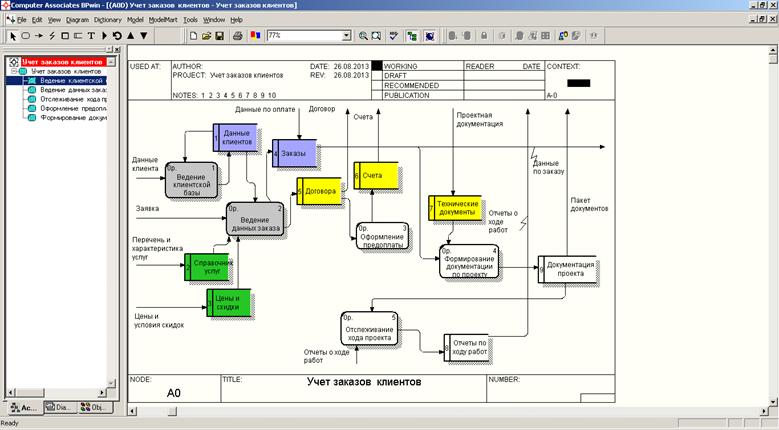
Task: Select the Text tool (T)
Action: [x=91, y=36]
